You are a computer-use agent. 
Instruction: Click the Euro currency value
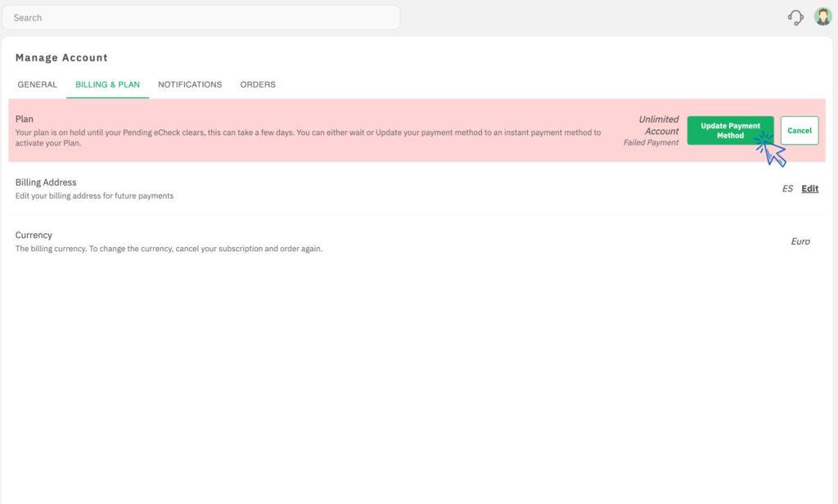coord(800,241)
